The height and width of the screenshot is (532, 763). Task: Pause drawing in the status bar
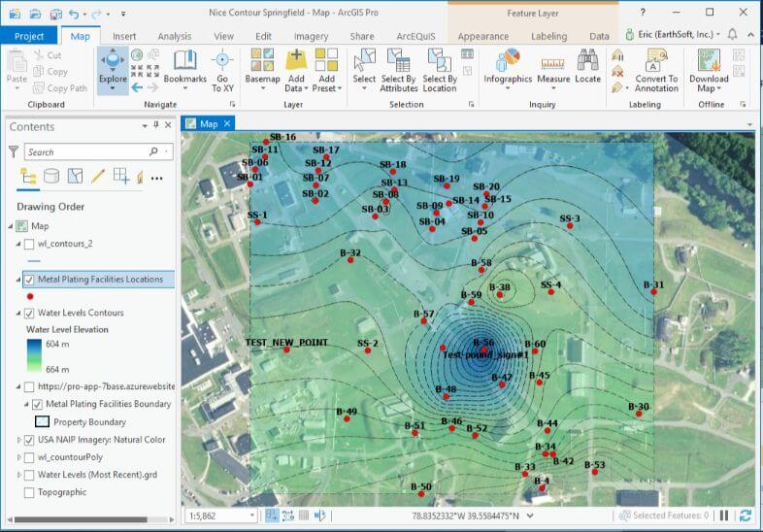point(724,515)
